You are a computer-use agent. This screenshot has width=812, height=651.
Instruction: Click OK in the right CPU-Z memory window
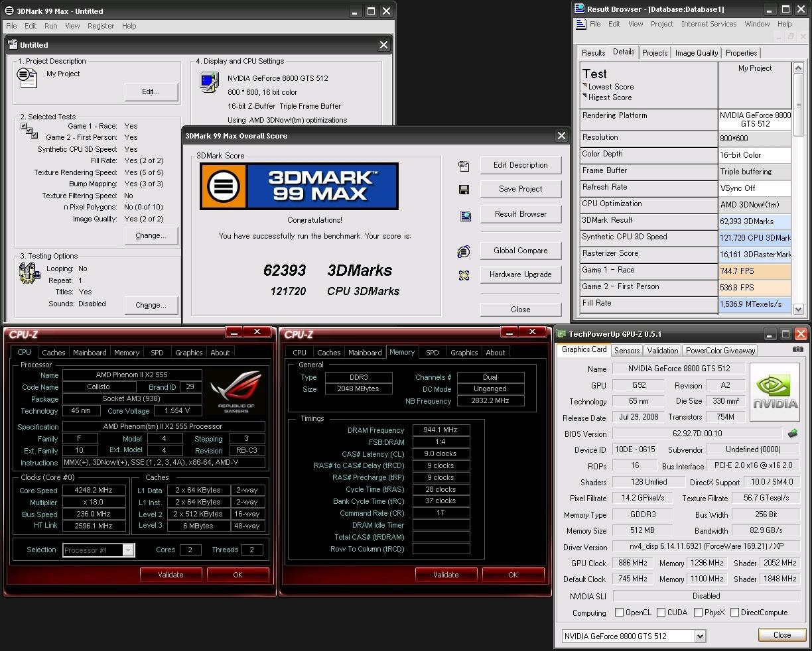point(513,575)
